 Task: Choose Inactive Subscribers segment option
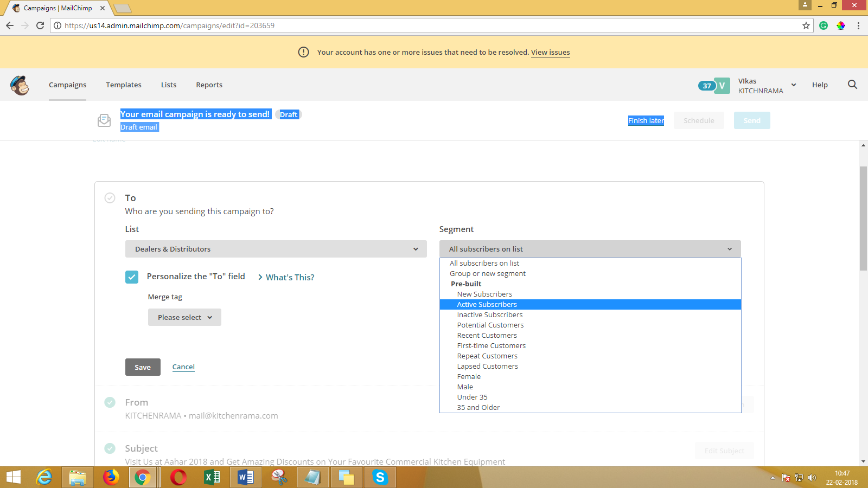(x=590, y=314)
